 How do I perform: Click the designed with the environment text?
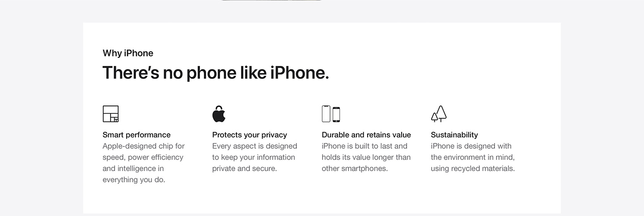[473, 151]
